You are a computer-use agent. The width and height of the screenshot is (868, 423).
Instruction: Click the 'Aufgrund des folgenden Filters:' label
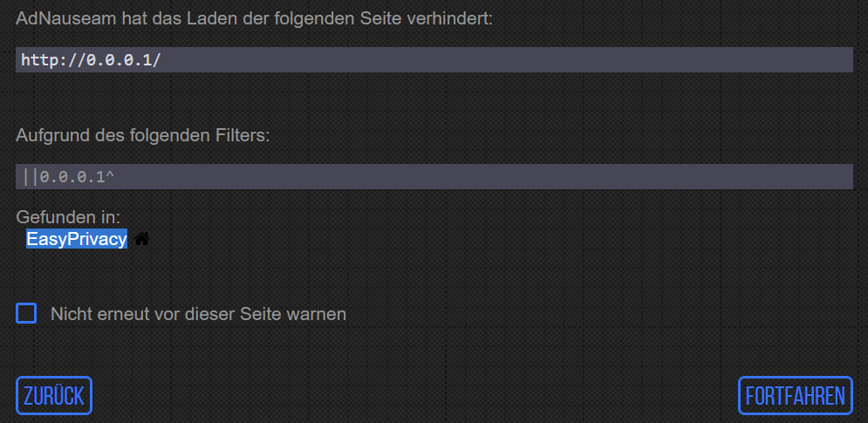[x=144, y=135]
